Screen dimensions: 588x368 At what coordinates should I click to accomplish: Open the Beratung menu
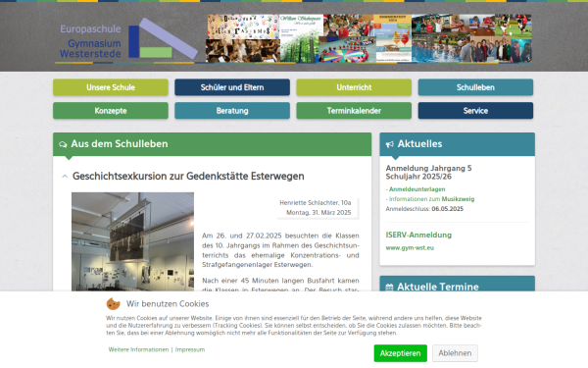click(232, 110)
